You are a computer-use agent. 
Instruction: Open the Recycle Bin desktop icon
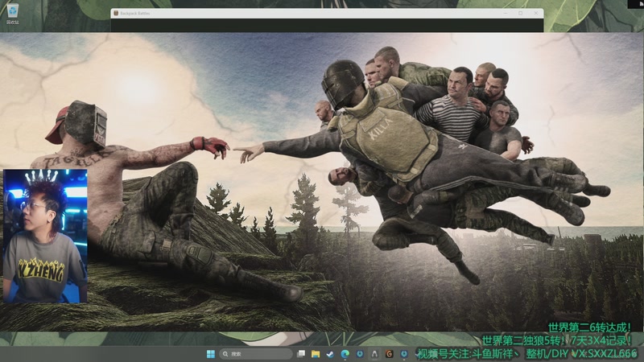13,14
